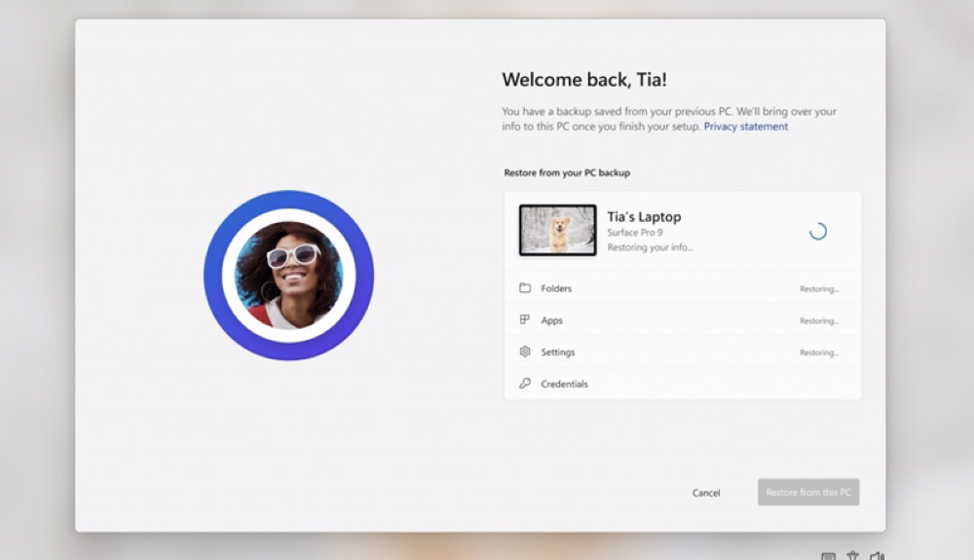Open the Privacy statement link
The image size is (974, 560).
coord(746,127)
